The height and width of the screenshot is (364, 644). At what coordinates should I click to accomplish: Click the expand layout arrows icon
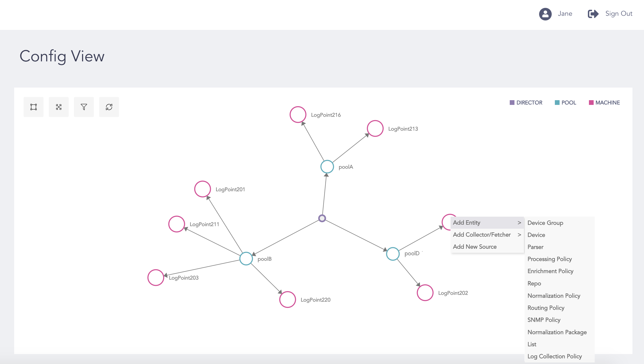coord(59,107)
